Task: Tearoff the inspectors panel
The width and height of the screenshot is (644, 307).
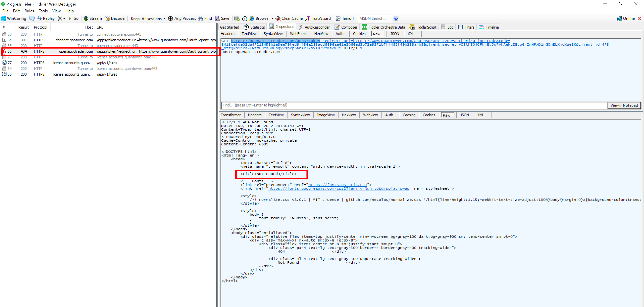Action: 345,18
